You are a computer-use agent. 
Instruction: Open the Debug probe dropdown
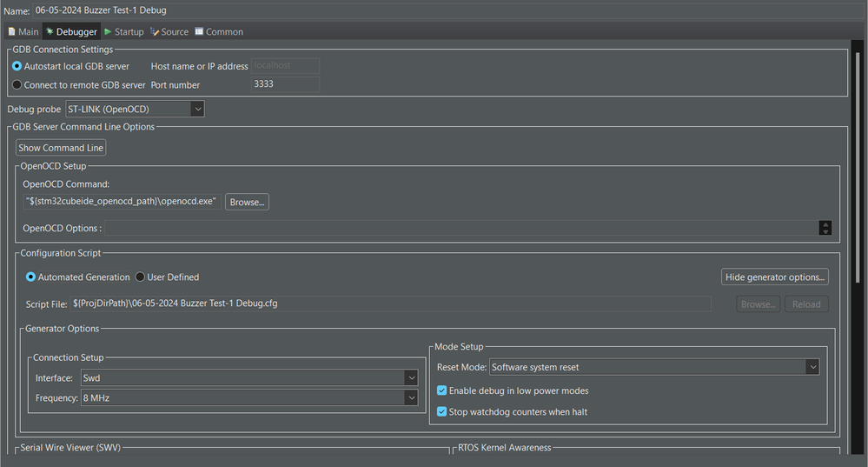tap(135, 110)
